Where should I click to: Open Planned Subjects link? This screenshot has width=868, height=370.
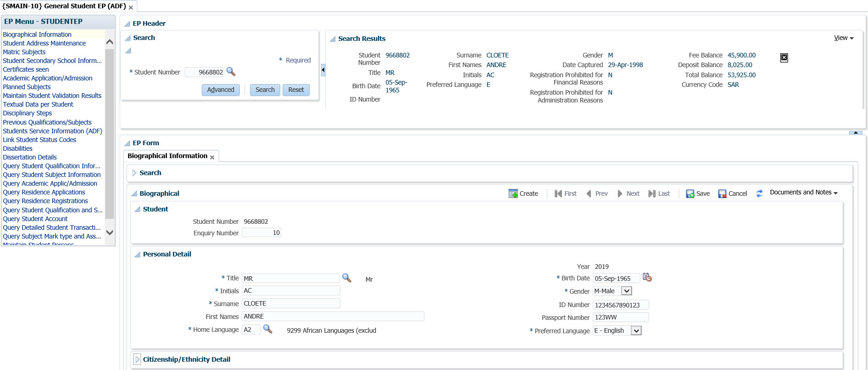coord(27,87)
